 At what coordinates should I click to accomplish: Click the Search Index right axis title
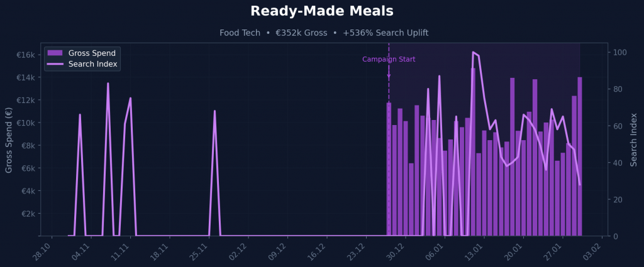(x=634, y=139)
